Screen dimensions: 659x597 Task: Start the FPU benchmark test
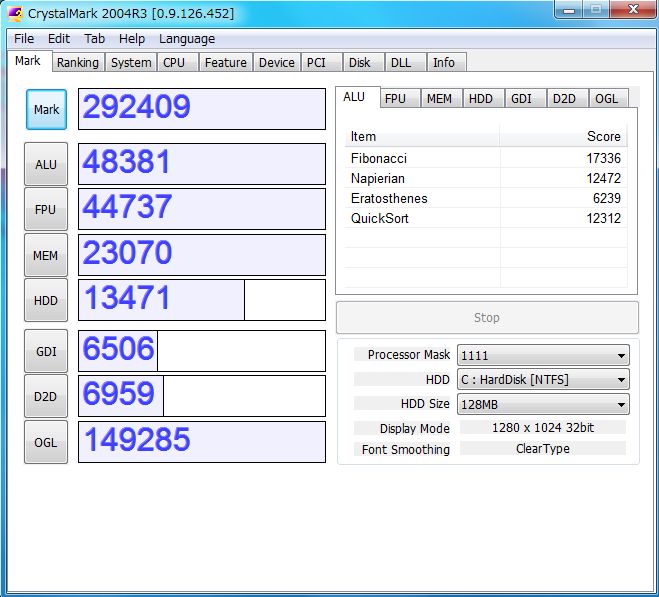(x=46, y=209)
